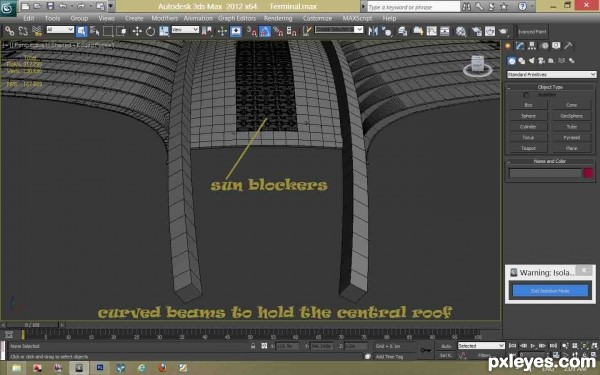Click the Align tool icon
Image resolution: width=600 pixels, height=375 pixels.
[387, 31]
